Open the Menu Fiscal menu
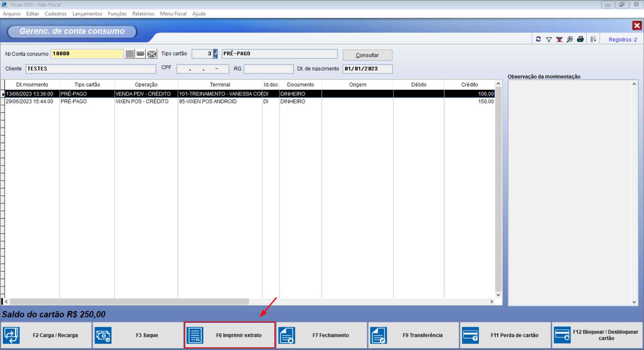Viewport: 644px width, 350px height. tap(173, 14)
